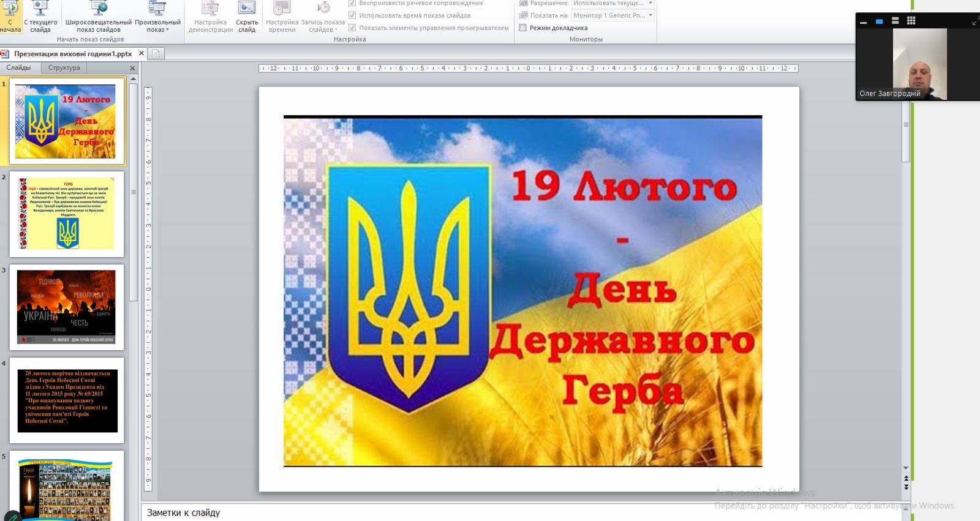Open the blank new document tab icon
This screenshot has width=980, height=521.
click(x=156, y=54)
